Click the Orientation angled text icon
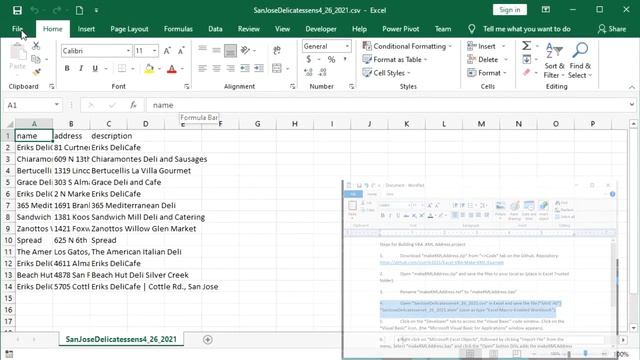Image resolution: width=640 pixels, height=360 pixels. pos(245,50)
